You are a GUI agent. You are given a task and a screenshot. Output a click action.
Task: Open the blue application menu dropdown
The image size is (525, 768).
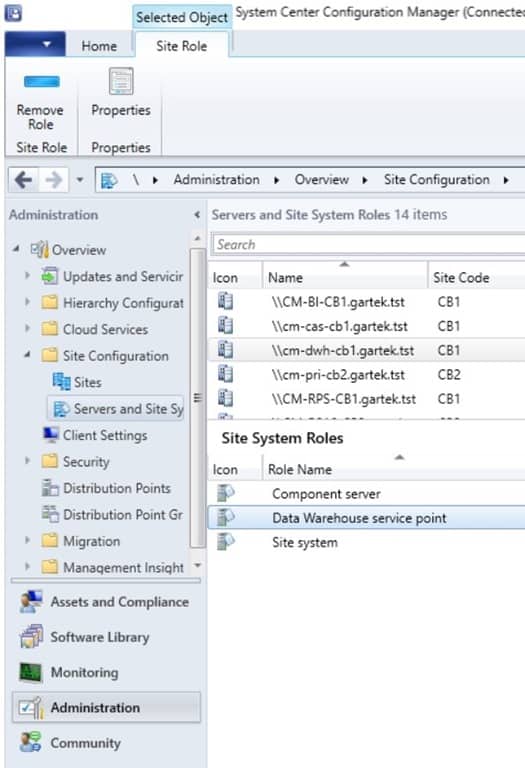tap(35, 44)
